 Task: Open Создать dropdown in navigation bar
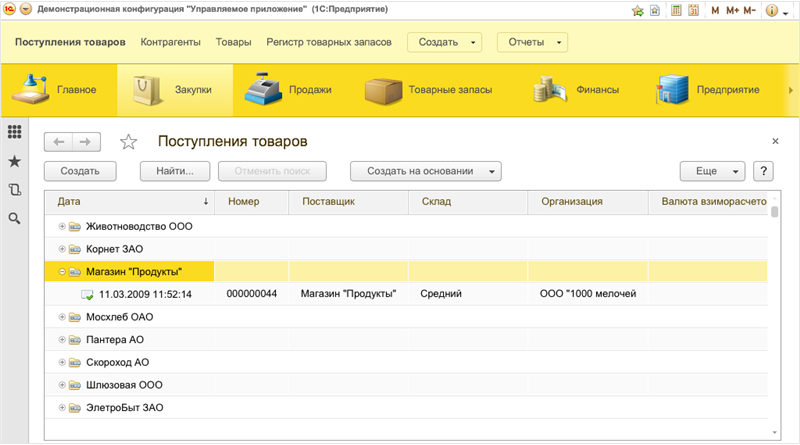pos(444,42)
